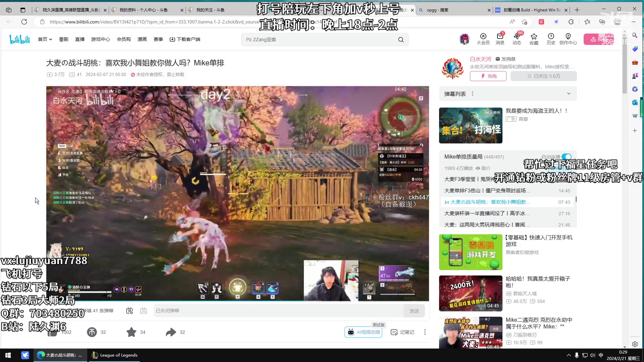Open danmaku settings icon beside input

(x=144, y=311)
